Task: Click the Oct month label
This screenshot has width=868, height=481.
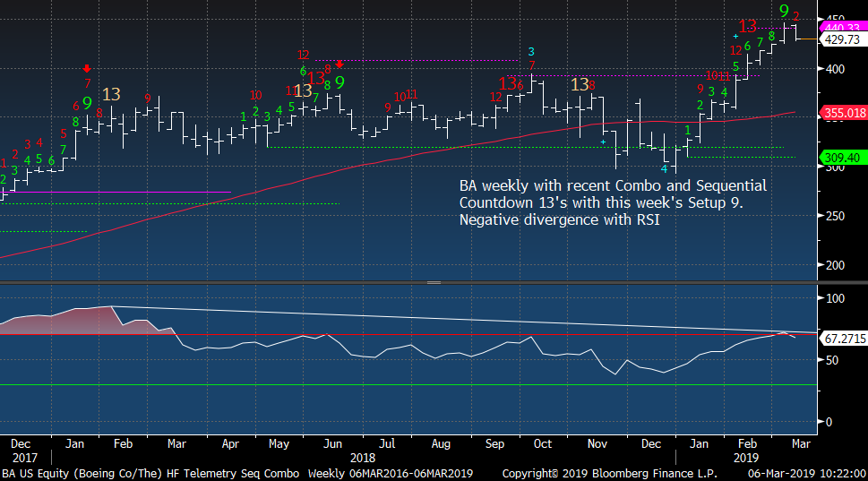Action: 543,444
